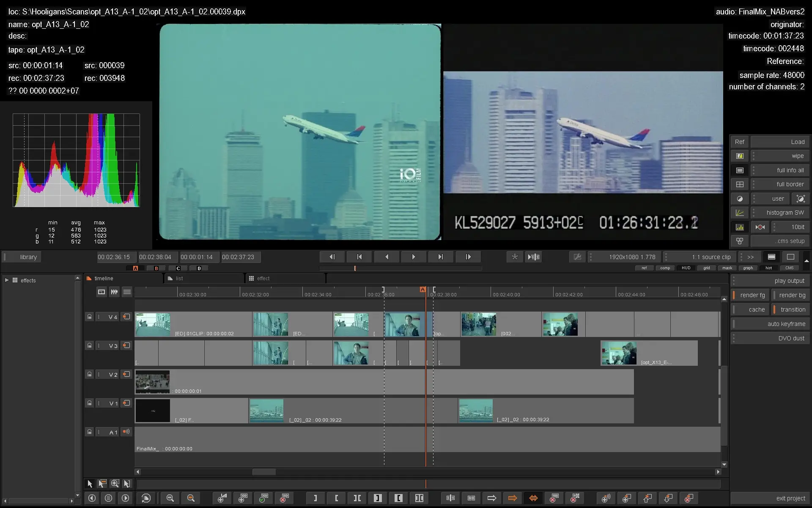Click the mark in bracket icon
Screen dimensions: 812x508
[336, 498]
